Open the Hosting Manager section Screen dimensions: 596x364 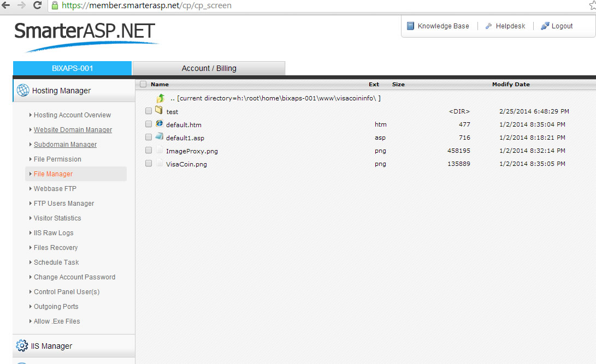point(74,91)
